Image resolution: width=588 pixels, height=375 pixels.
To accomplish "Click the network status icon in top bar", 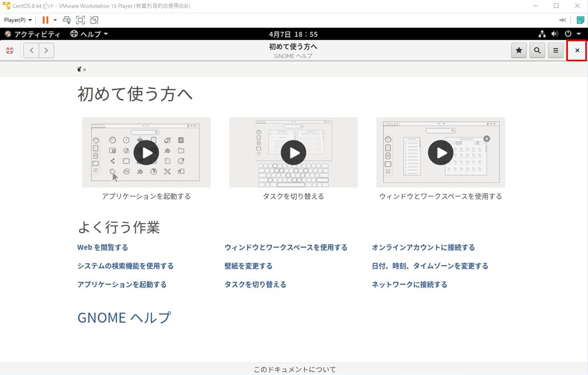I will (542, 34).
